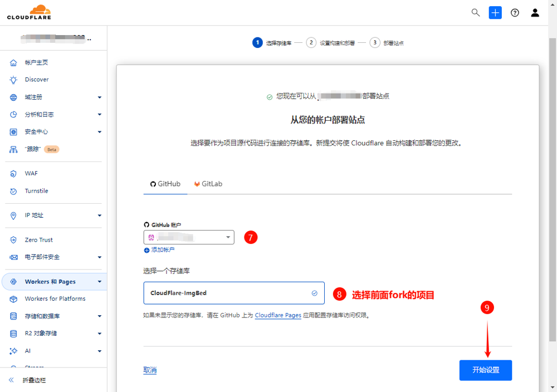The width and height of the screenshot is (557, 392).
Task: Click 添加帐户 to add account
Action: coord(163,250)
